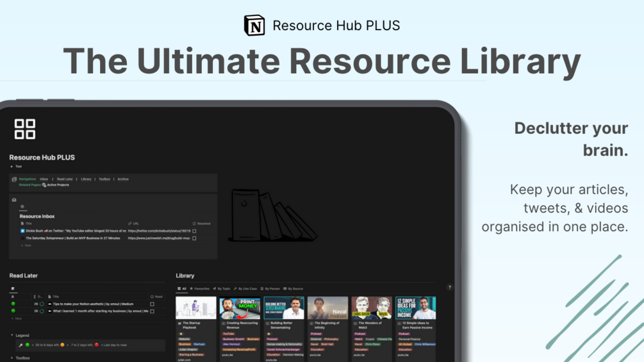This screenshot has height=362, width=644.
Task: Expand the Tour toggle
Action: tap(12, 167)
